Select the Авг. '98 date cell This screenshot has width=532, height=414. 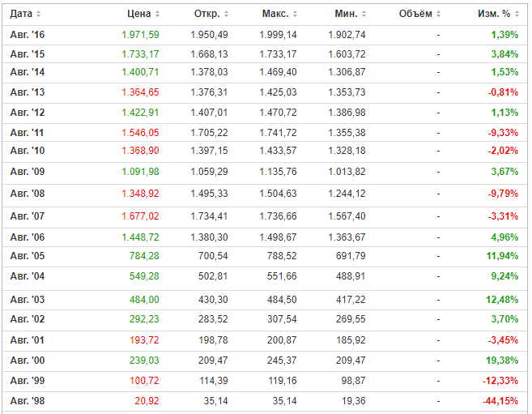[x=28, y=401]
